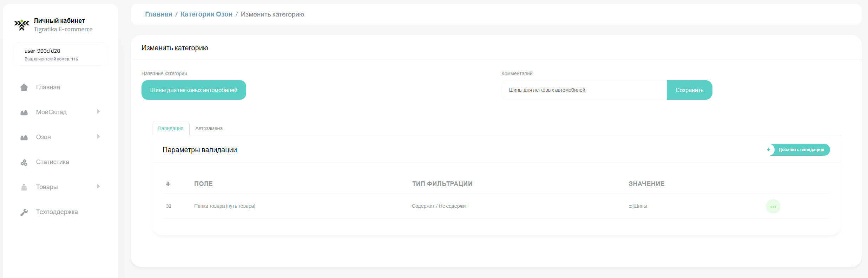Go to Главная breadcrumb link
This screenshot has height=278, width=868.
click(158, 14)
